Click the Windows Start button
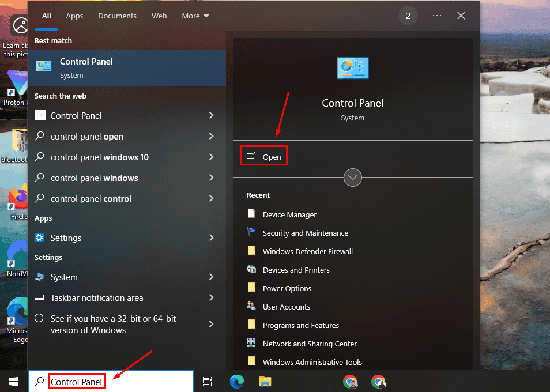Screen dimensions: 550x392 point(13,381)
